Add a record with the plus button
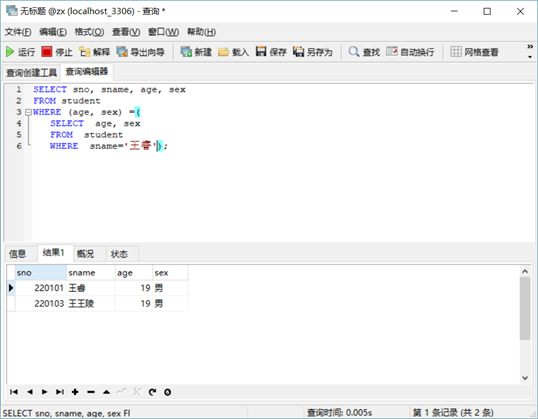Viewport: 538px width, 419px height. [x=75, y=392]
